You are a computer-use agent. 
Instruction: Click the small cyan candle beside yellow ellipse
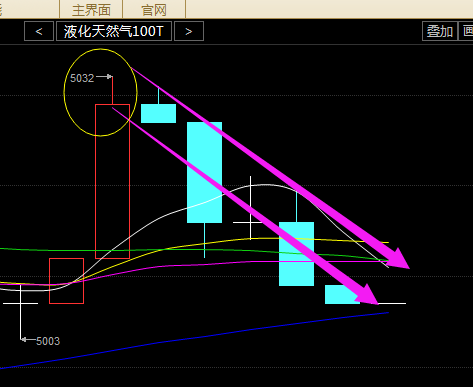(158, 113)
